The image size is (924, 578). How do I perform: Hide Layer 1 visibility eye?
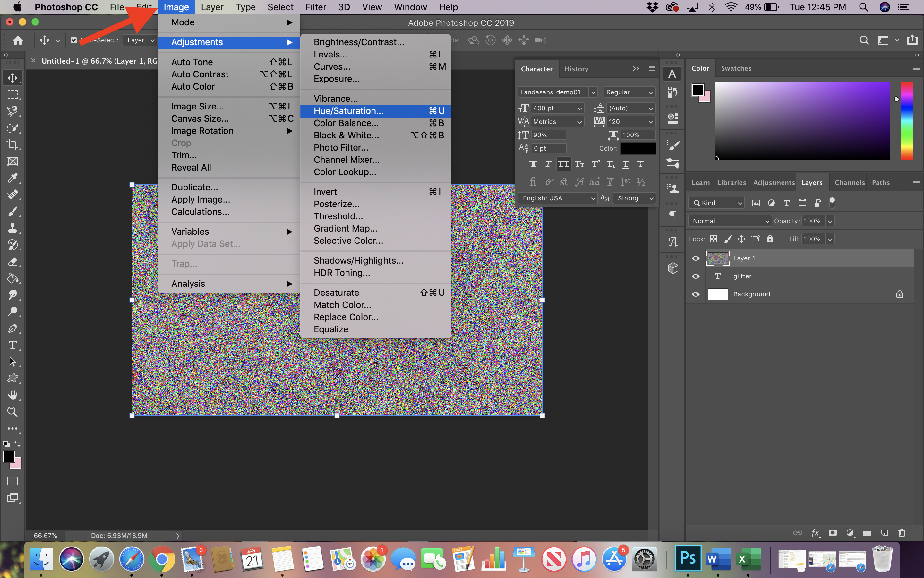tap(696, 258)
